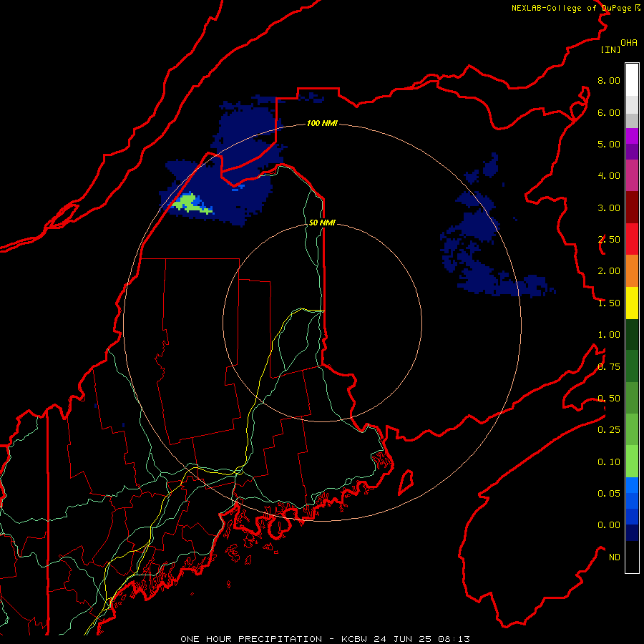Click the light green precipitation patch on map
This screenshot has width=644, height=644.
(187, 203)
